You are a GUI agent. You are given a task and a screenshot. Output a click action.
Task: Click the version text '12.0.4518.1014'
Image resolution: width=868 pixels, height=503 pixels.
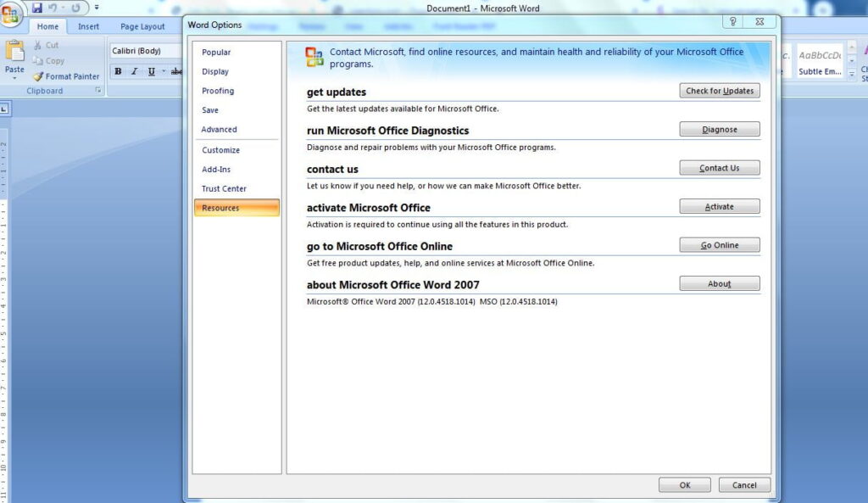[x=446, y=302]
